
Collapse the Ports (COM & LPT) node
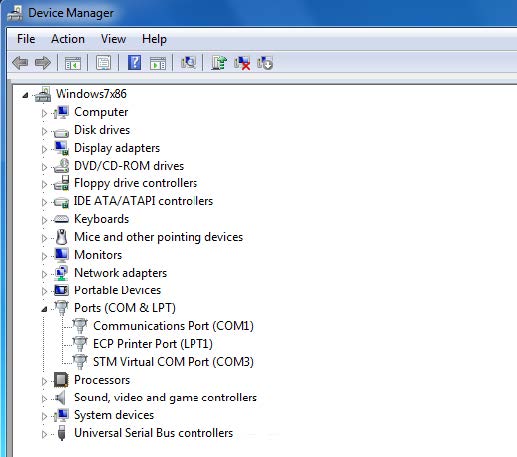44,309
